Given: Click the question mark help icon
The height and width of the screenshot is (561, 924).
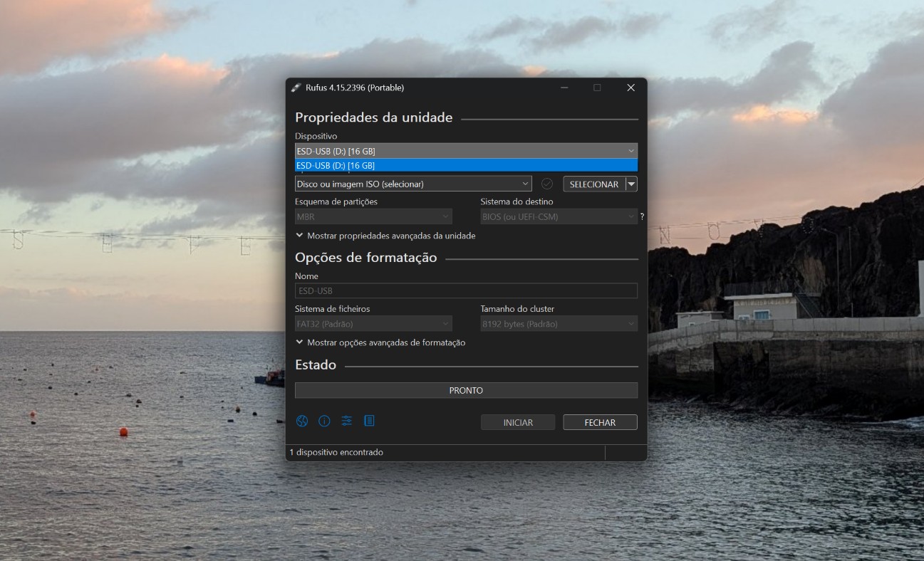Looking at the screenshot, I should 642,216.
